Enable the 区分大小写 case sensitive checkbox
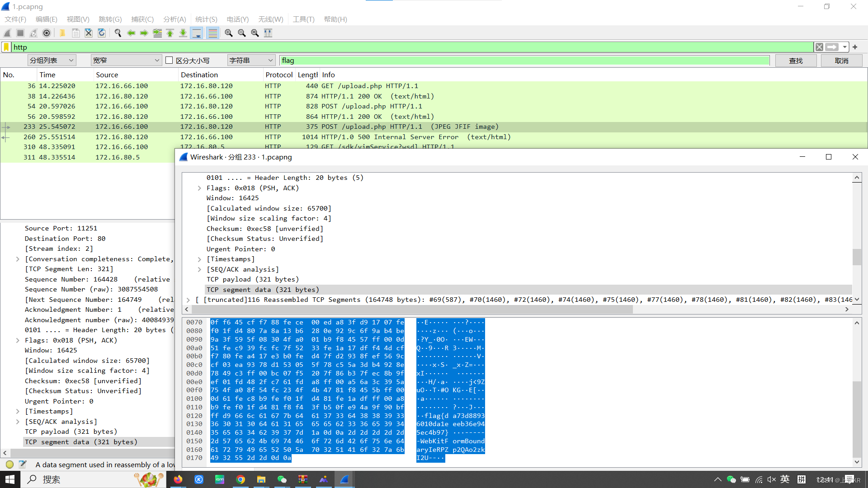The height and width of the screenshot is (488, 868). (x=170, y=60)
